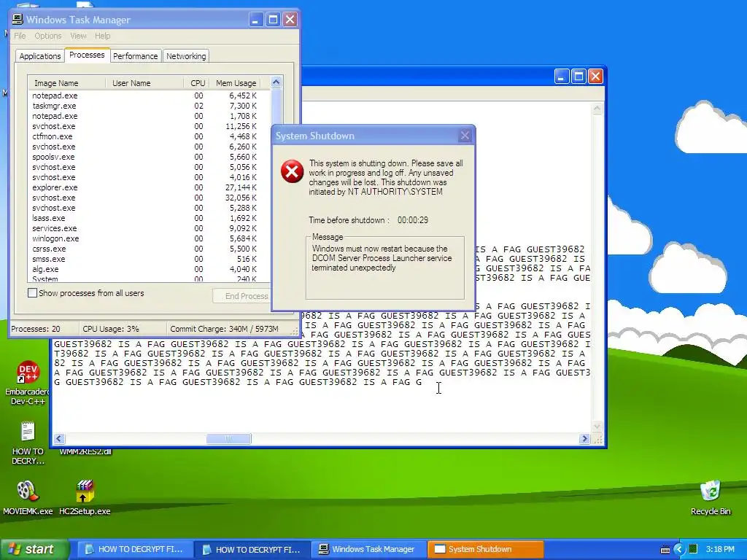The height and width of the screenshot is (560, 747).
Task: Select the MOVIEMK.exe desktop icon
Action: point(28,497)
